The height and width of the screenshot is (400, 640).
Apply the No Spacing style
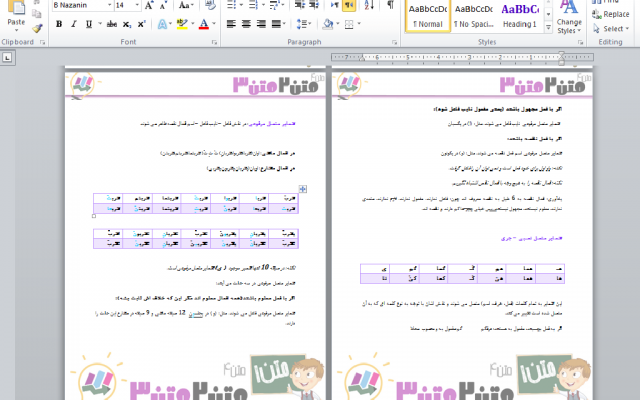(474, 16)
